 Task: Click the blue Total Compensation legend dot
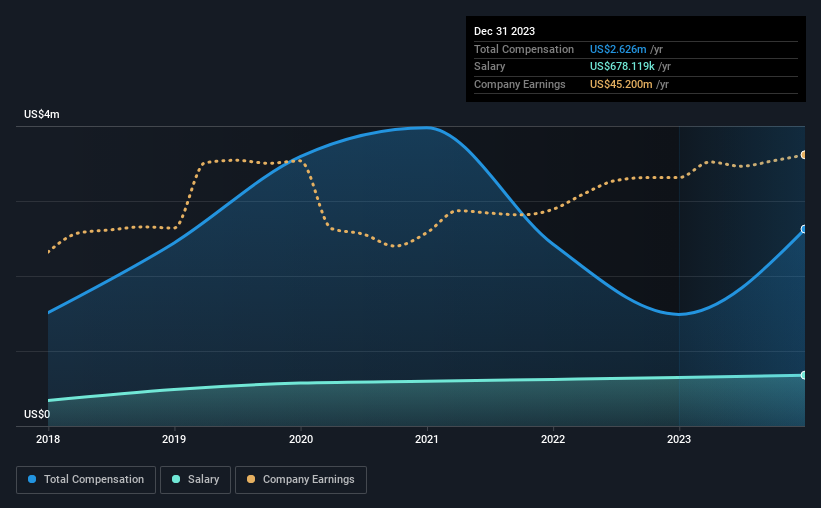click(x=32, y=479)
